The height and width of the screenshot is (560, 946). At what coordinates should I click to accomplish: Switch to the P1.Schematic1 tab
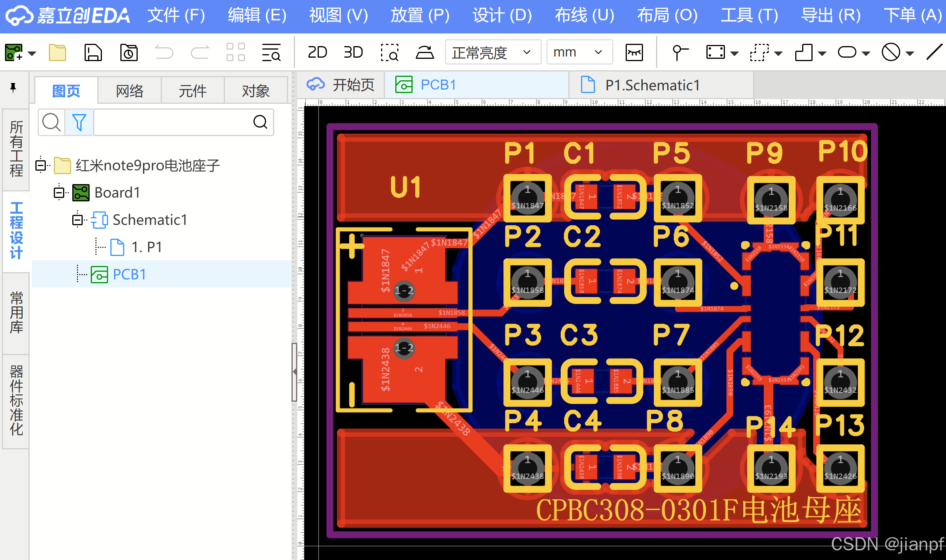[x=652, y=85]
